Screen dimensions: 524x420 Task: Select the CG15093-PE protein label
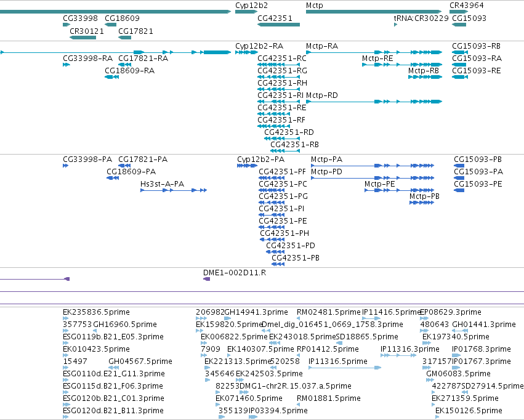coord(478,184)
